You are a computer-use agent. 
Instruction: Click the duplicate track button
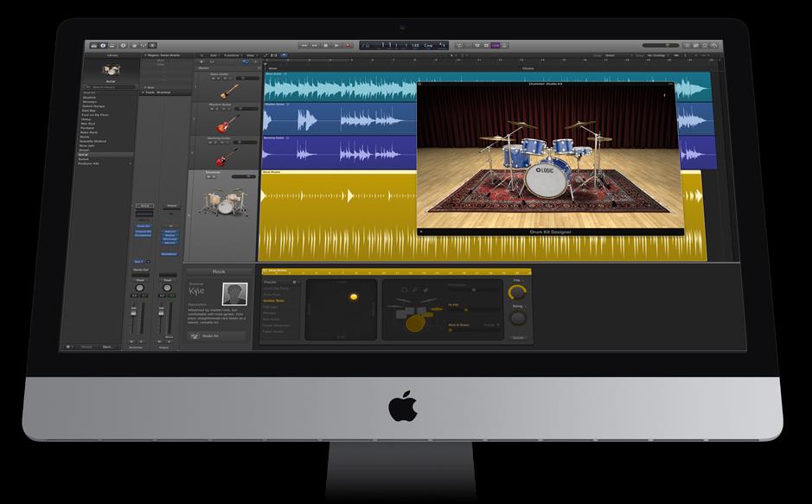pyautogui.click(x=212, y=61)
